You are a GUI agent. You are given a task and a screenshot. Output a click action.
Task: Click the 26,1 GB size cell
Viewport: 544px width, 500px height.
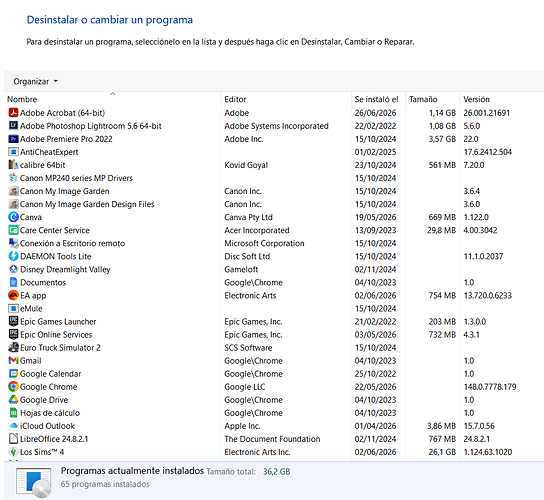click(x=442, y=452)
